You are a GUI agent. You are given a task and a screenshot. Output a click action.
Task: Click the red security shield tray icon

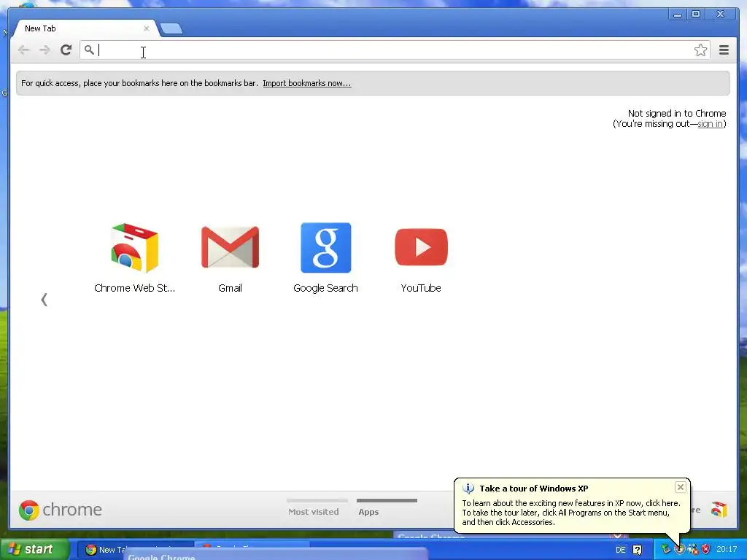pos(706,550)
